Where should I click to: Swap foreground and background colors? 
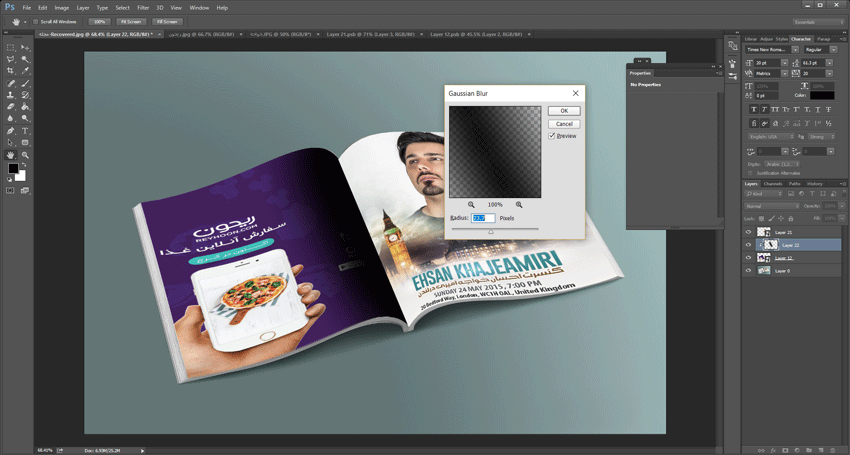[x=23, y=165]
